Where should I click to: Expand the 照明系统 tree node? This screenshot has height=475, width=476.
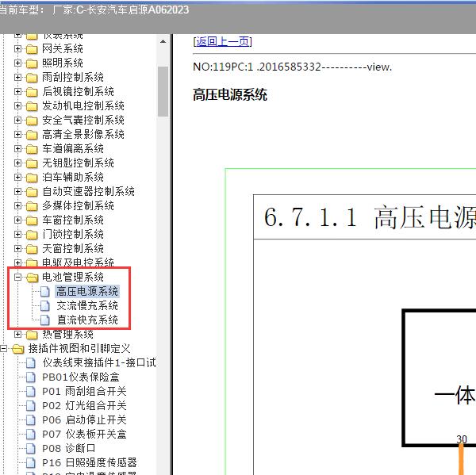point(17,63)
